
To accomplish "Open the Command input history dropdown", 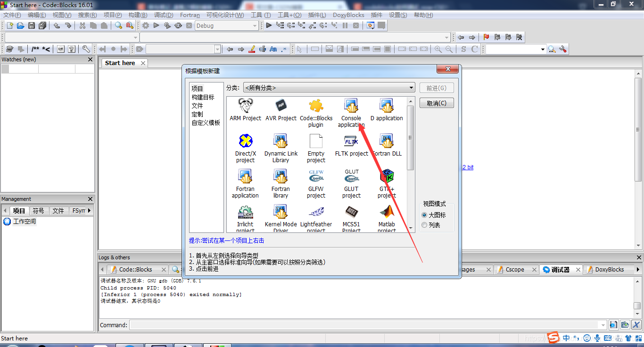I will (603, 325).
